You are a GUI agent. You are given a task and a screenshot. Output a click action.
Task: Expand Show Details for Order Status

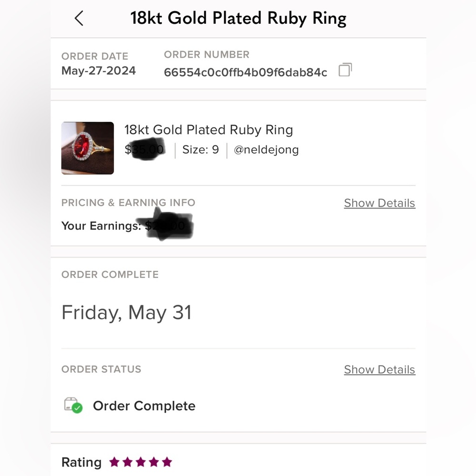379,370
